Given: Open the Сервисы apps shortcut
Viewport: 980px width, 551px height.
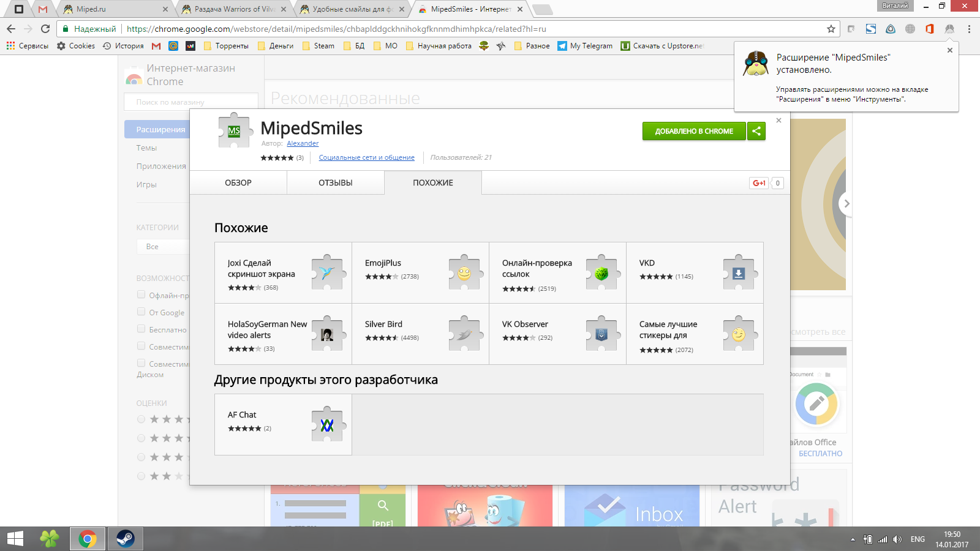Looking at the screenshot, I should coord(28,46).
